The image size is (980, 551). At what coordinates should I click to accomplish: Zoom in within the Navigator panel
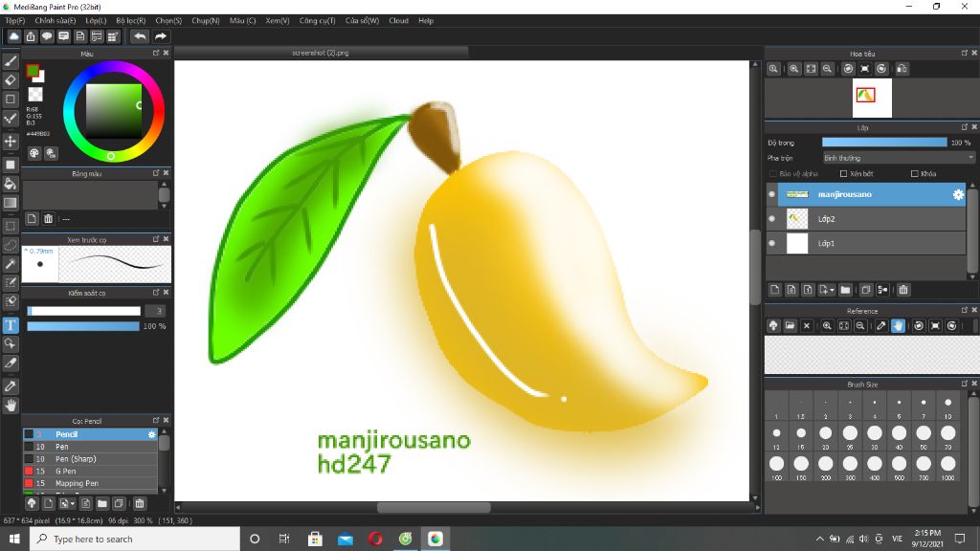(793, 69)
